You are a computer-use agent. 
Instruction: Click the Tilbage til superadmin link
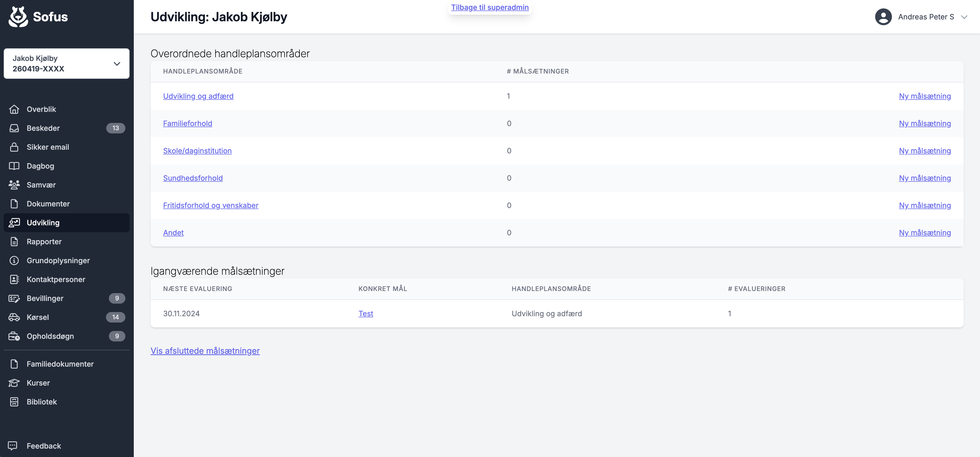pos(490,7)
